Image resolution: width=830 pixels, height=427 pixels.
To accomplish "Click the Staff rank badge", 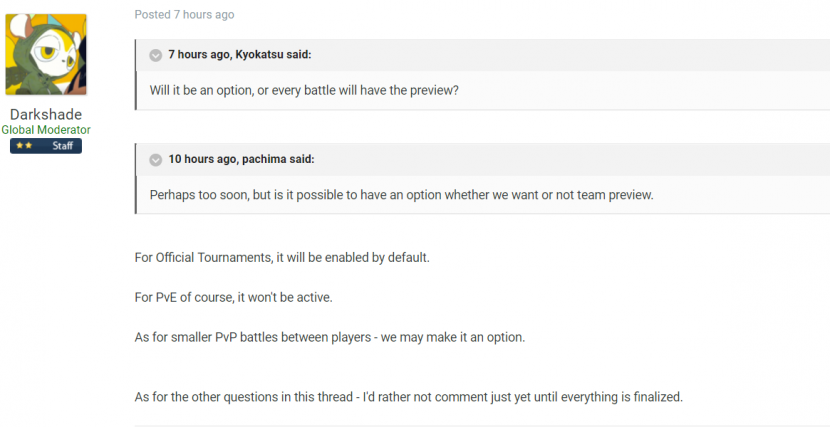I will click(62, 146).
